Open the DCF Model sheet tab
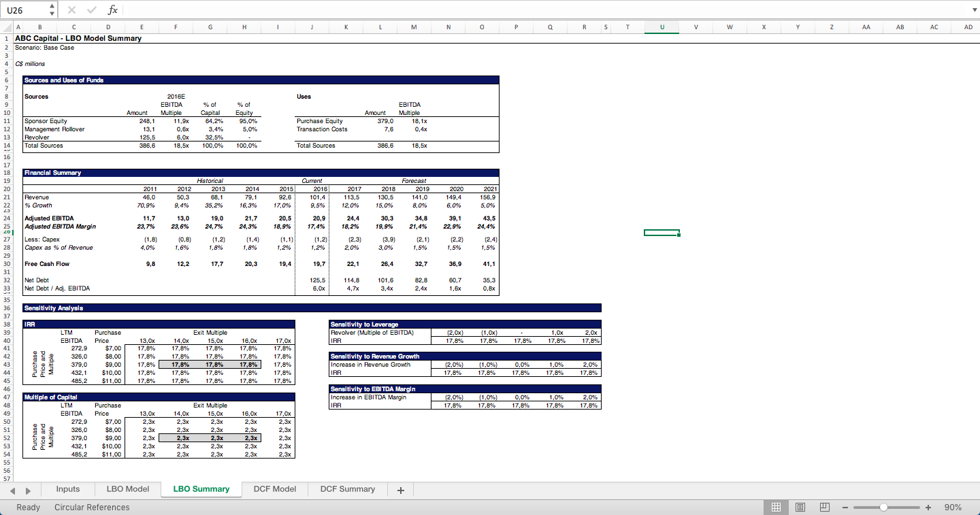 [275, 489]
